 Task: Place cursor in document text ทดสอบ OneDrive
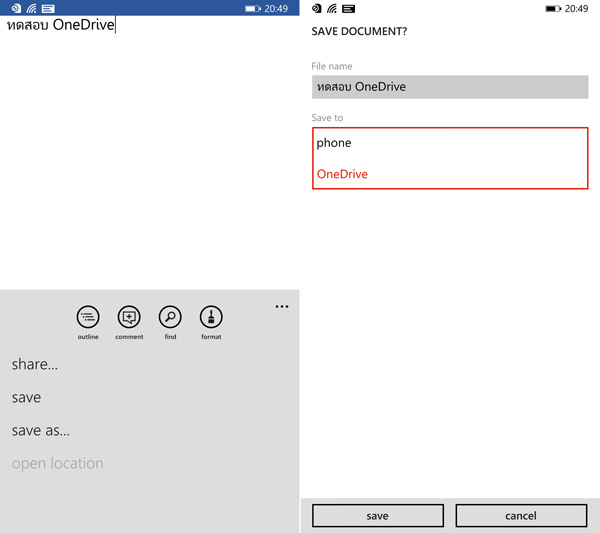(60, 25)
